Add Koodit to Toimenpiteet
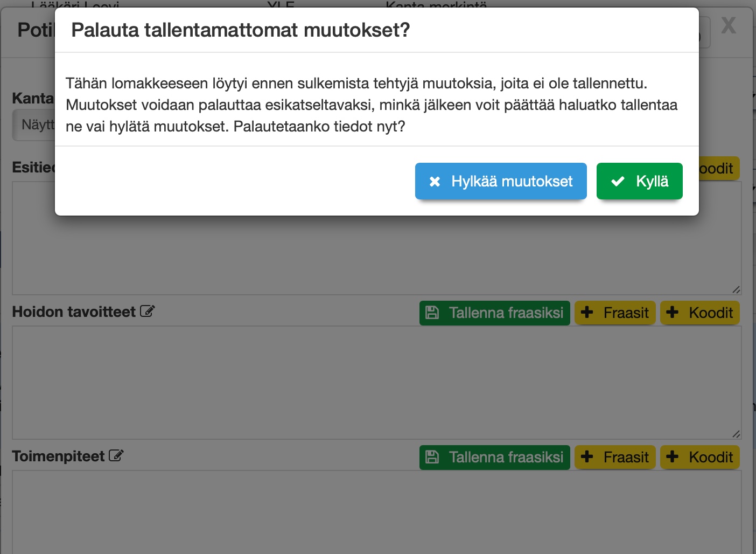The width and height of the screenshot is (756, 554). coord(699,458)
